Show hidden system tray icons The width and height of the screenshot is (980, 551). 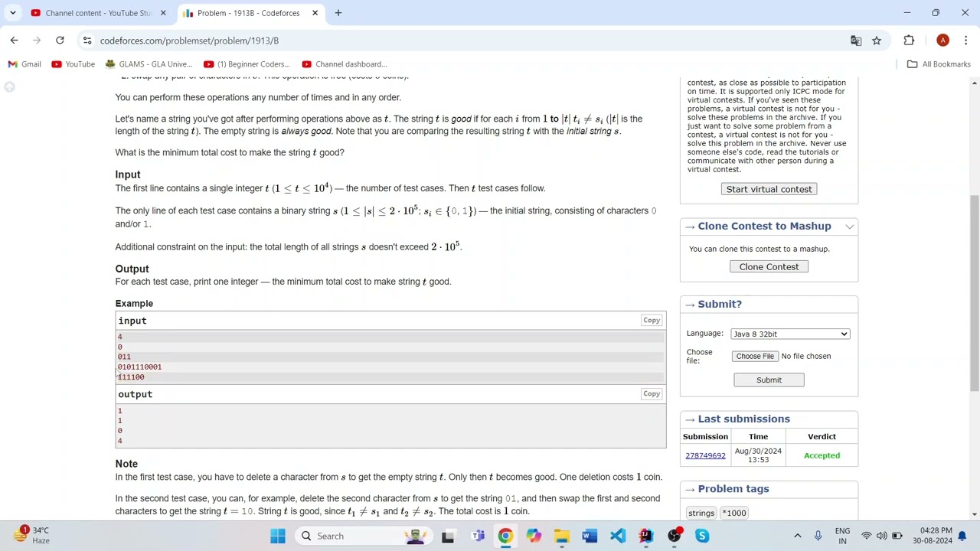coord(797,536)
